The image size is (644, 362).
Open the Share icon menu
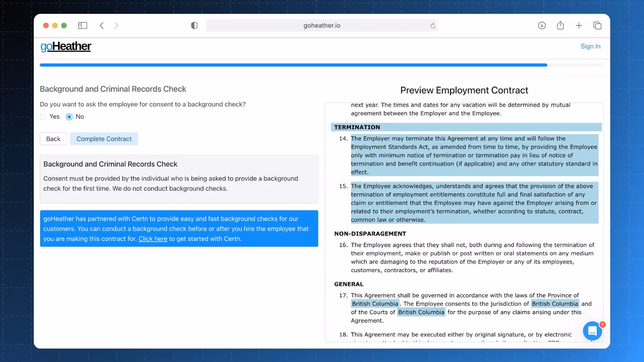[560, 25]
